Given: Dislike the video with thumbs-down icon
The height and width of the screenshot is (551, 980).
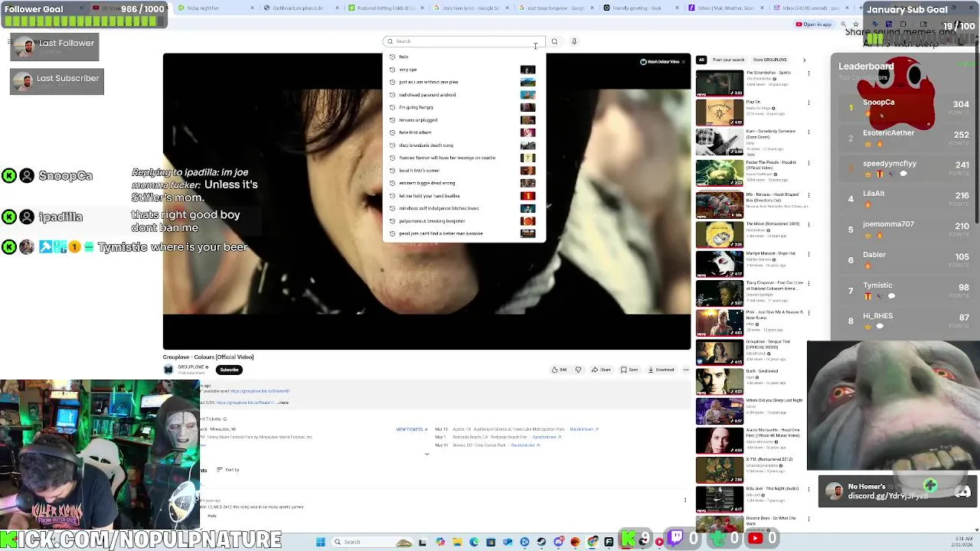Looking at the screenshot, I should [x=578, y=370].
